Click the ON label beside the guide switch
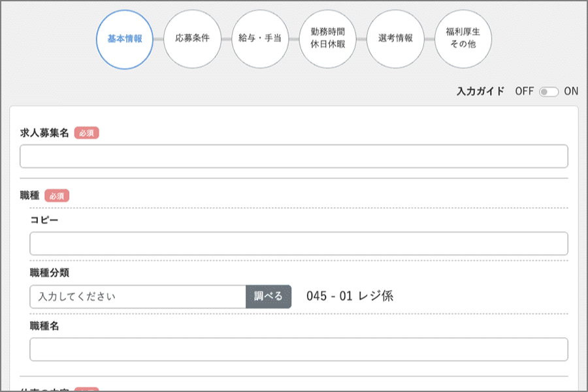The image size is (588, 392). (571, 91)
